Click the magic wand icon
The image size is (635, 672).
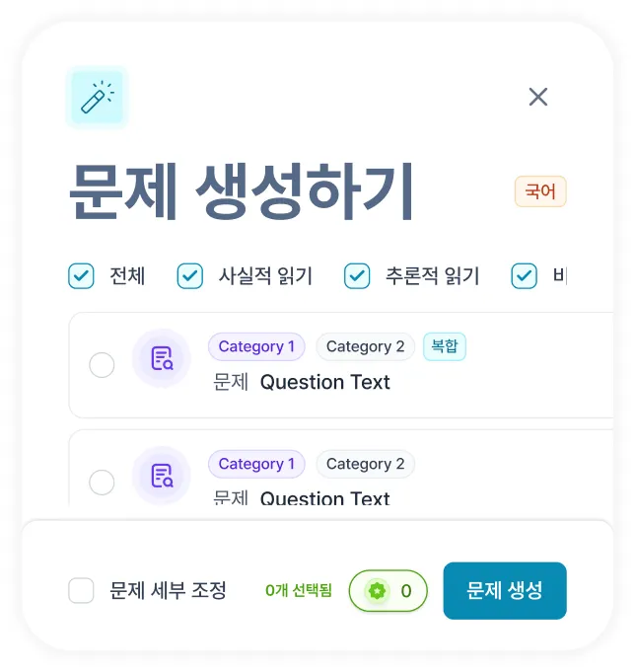coord(97,97)
